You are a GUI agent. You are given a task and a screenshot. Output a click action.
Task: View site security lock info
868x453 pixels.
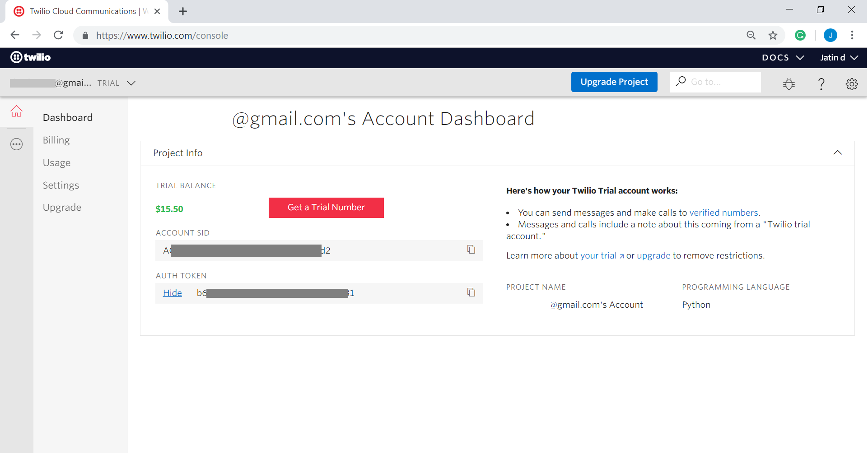tap(85, 35)
